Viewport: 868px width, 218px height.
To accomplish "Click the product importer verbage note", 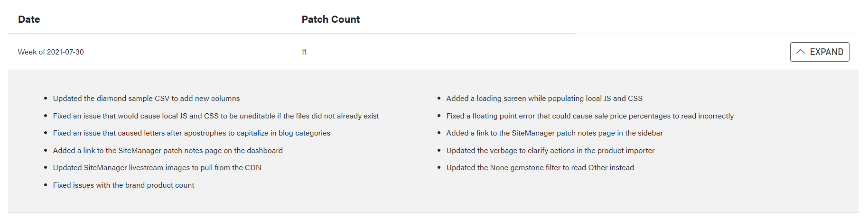I will pyautogui.click(x=550, y=151).
